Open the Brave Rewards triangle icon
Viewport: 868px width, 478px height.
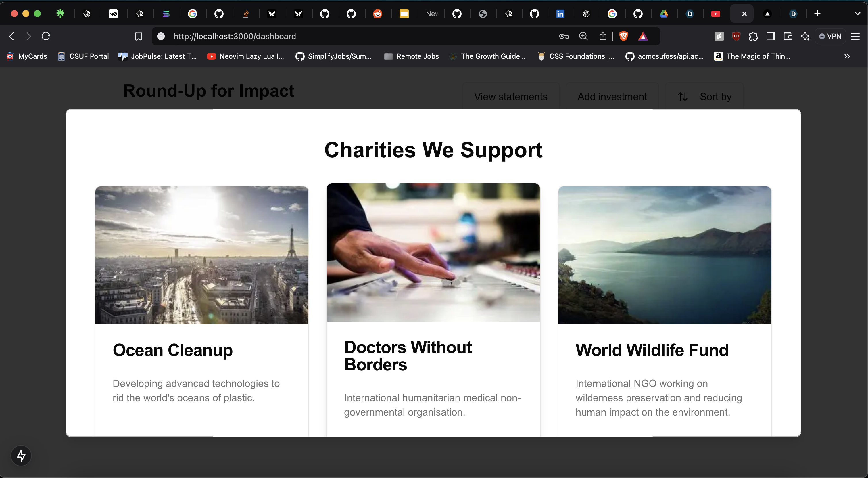tap(643, 36)
